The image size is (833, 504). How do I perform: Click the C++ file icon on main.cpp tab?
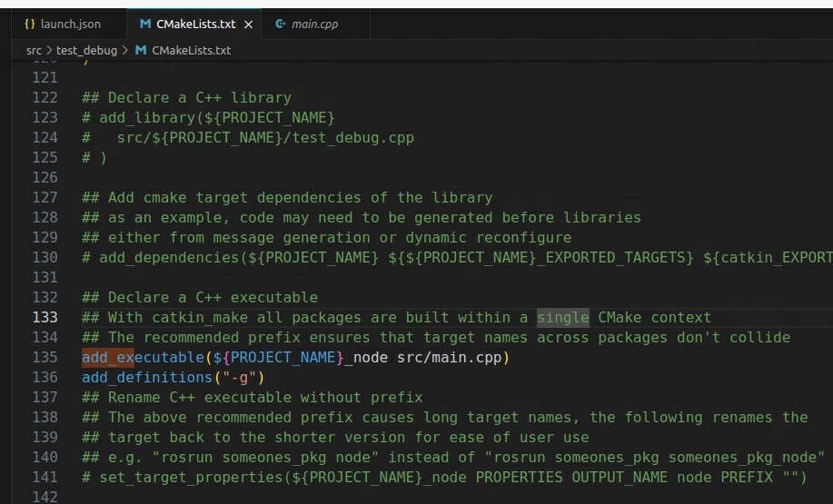280,24
